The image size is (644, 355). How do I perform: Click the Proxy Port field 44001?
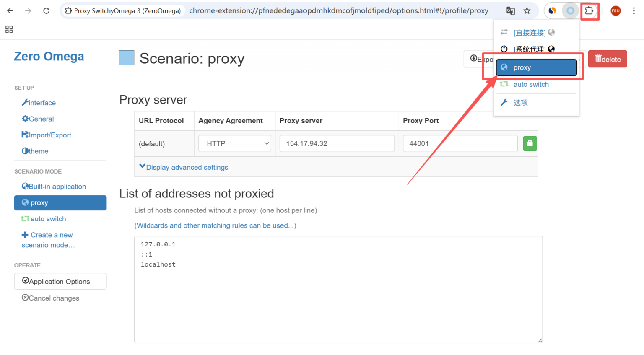[x=460, y=143]
